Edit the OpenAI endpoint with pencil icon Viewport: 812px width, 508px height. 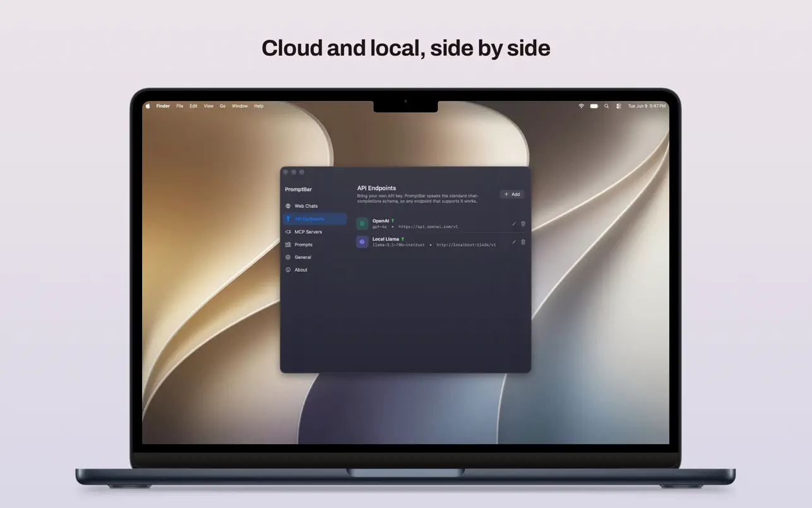pyautogui.click(x=514, y=224)
